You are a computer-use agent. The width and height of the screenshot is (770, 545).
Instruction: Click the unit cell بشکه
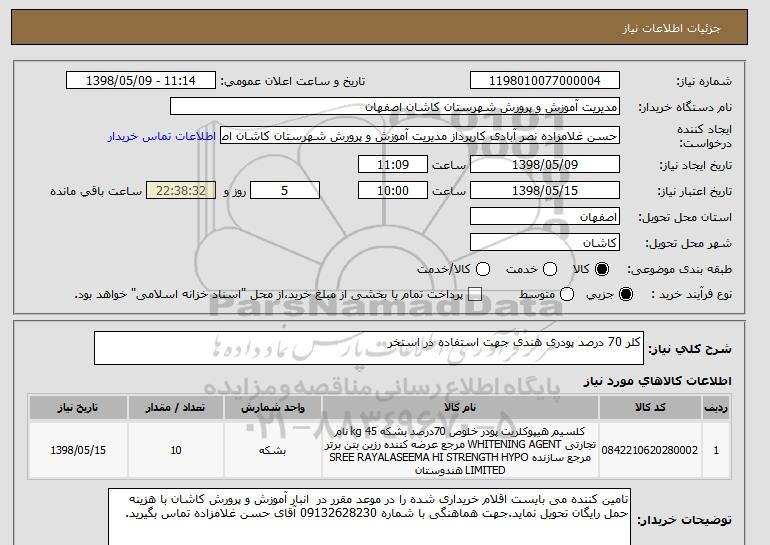click(273, 451)
